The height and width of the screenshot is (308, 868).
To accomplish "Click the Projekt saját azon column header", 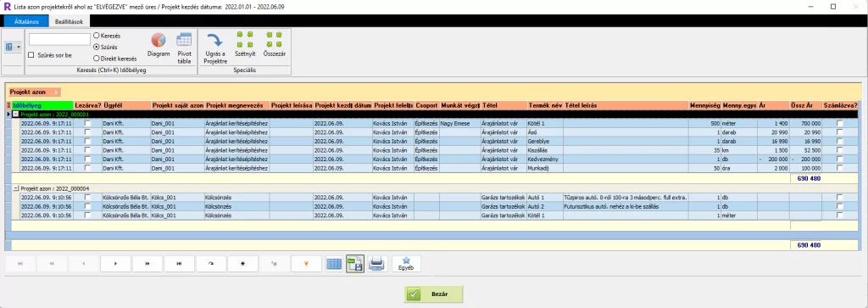I will coord(178,105).
